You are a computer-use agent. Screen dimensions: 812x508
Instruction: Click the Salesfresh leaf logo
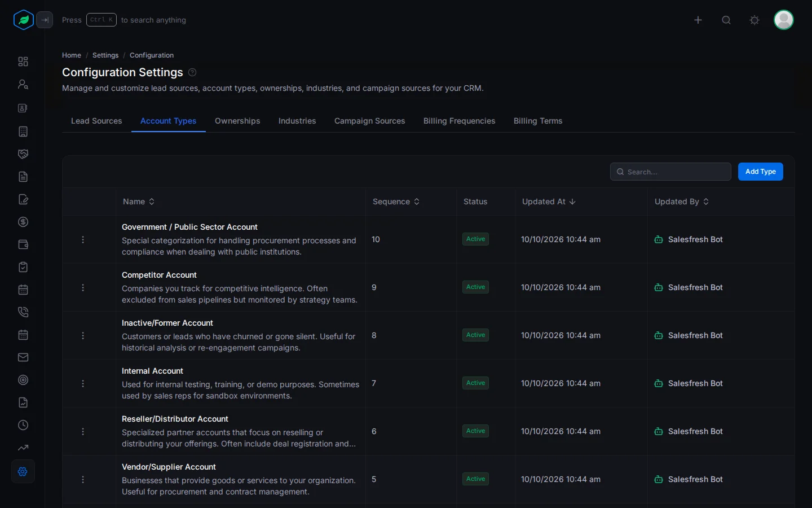pyautogui.click(x=23, y=20)
